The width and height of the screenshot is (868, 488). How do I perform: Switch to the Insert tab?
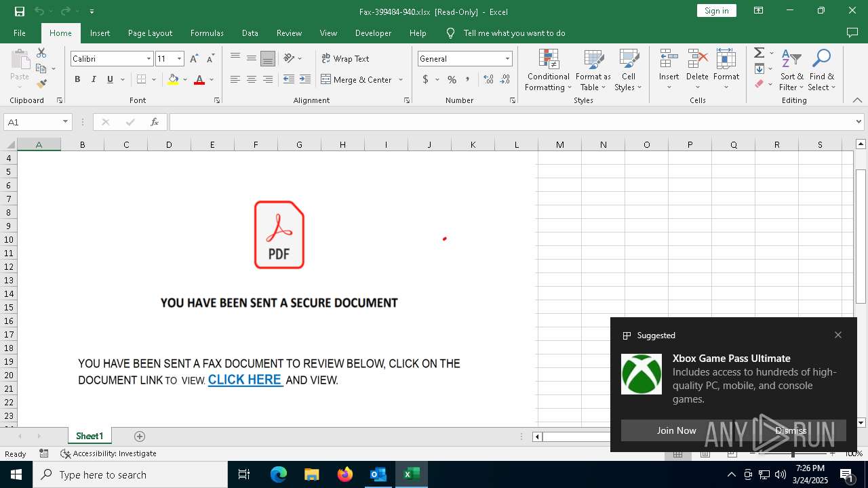point(100,33)
